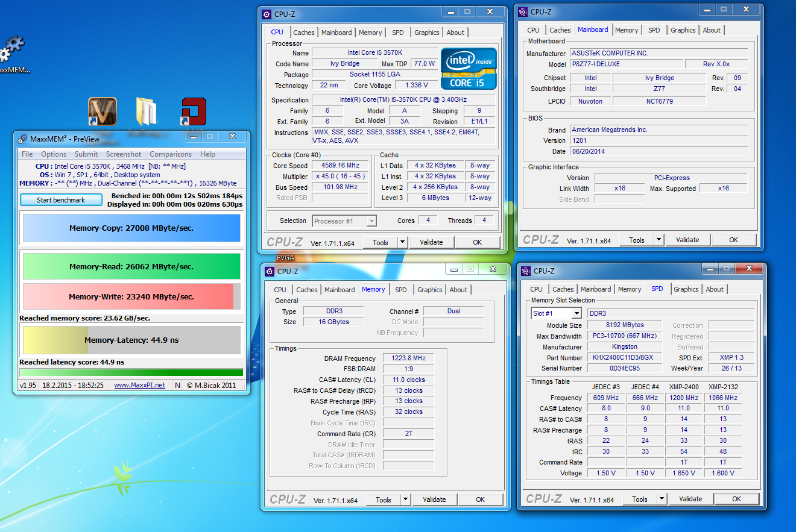796x532 pixels.
Task: Click the red Memory-Write result bar
Action: pyautogui.click(x=131, y=296)
